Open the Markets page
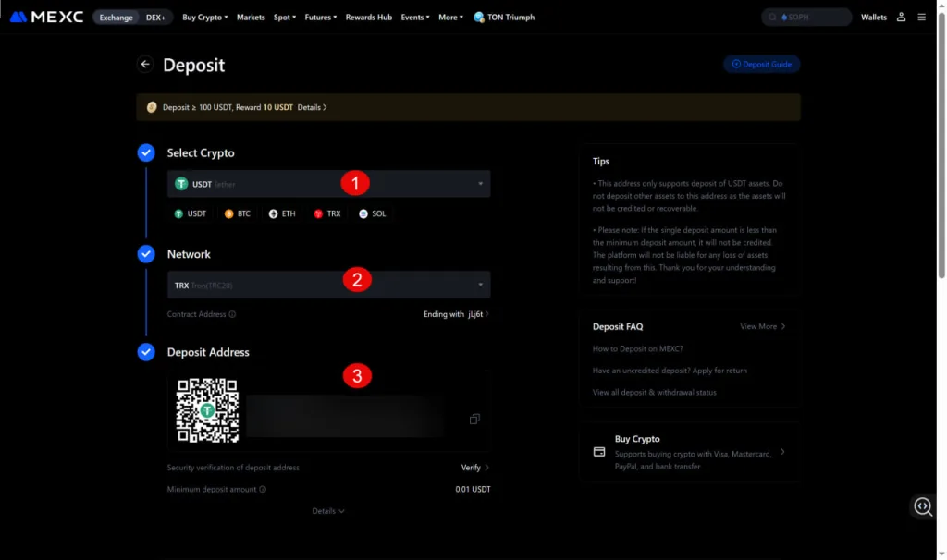Screen dimensions: 947x560 [251, 17]
